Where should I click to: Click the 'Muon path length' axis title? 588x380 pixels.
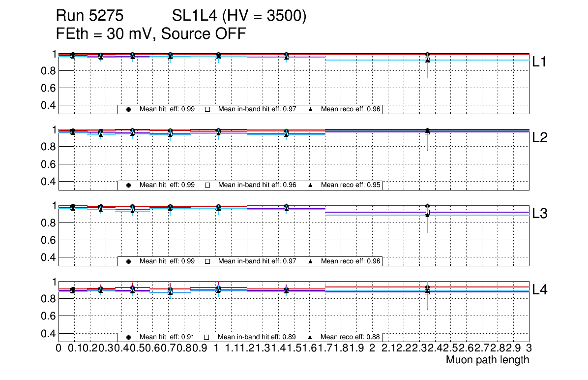click(487, 360)
